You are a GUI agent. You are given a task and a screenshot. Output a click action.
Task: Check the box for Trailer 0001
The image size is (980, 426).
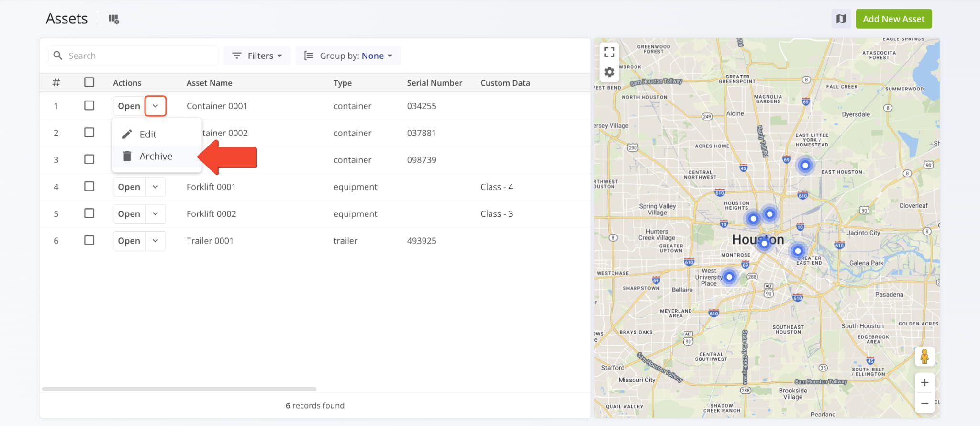pos(89,240)
